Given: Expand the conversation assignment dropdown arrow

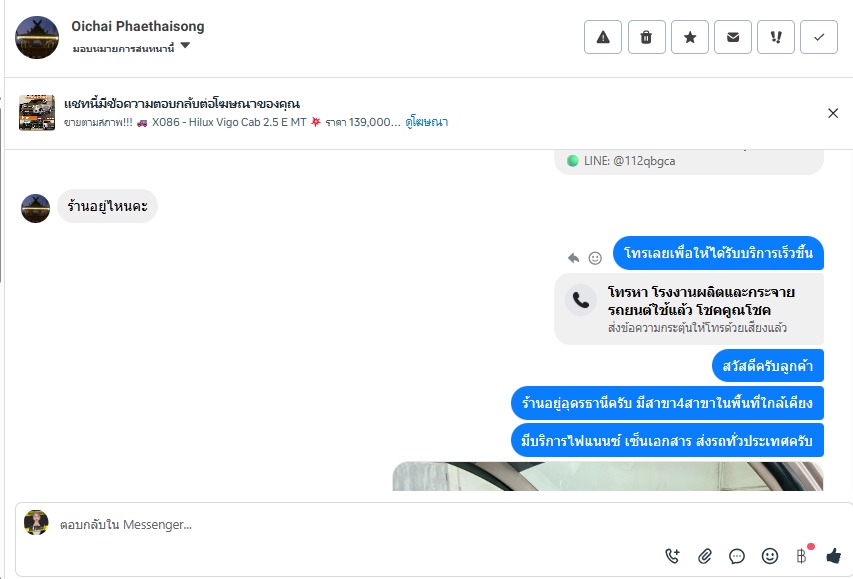Looking at the screenshot, I should tap(185, 46).
